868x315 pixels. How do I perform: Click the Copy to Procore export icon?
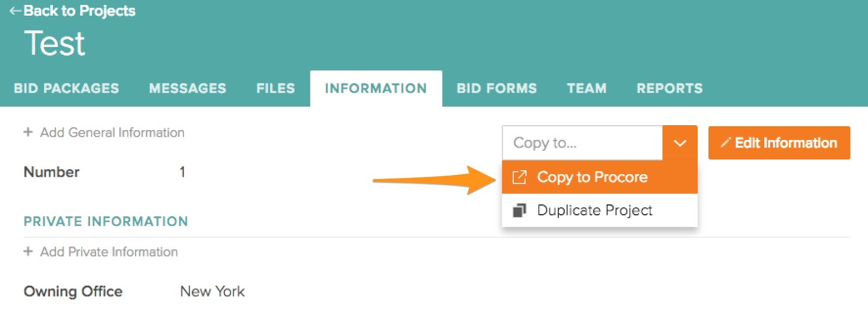(x=519, y=177)
